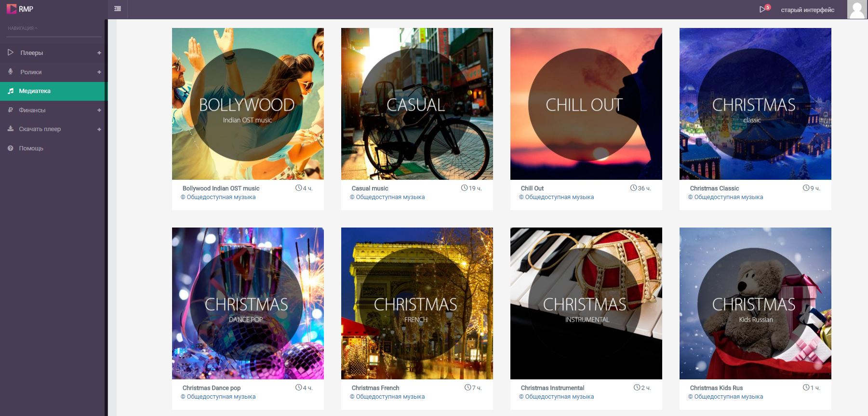Click the RMP logo icon

(x=12, y=9)
